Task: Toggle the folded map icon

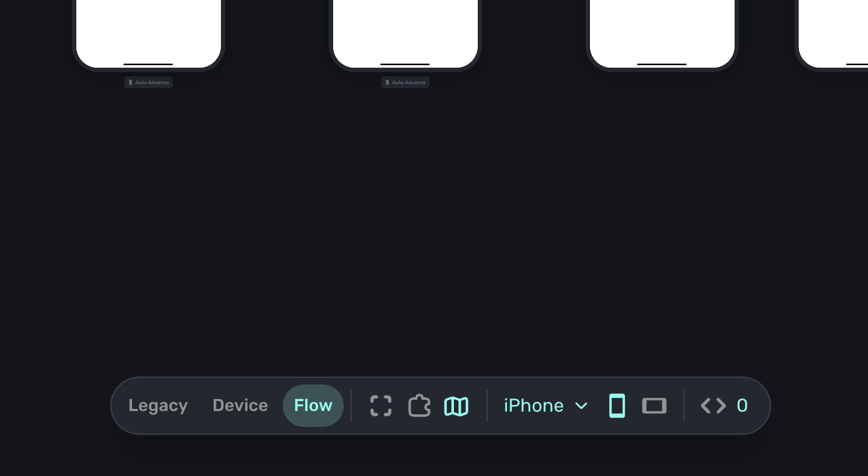Action: pos(457,406)
